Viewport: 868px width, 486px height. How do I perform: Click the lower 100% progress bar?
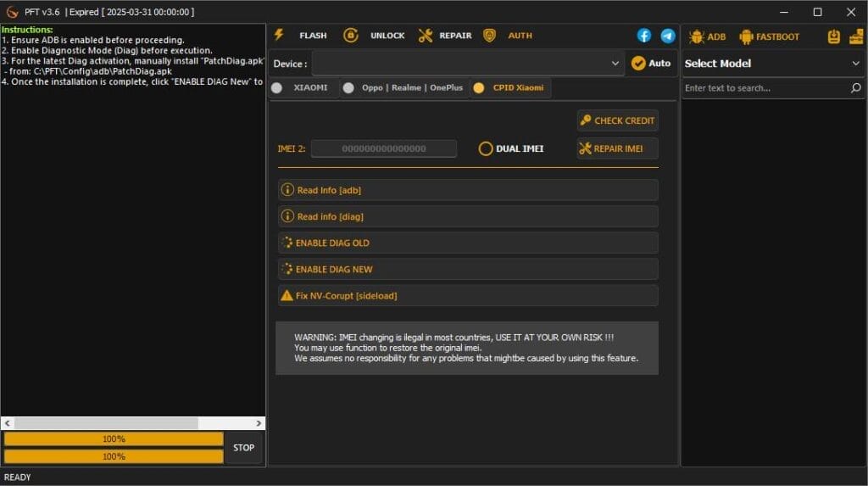pos(114,456)
